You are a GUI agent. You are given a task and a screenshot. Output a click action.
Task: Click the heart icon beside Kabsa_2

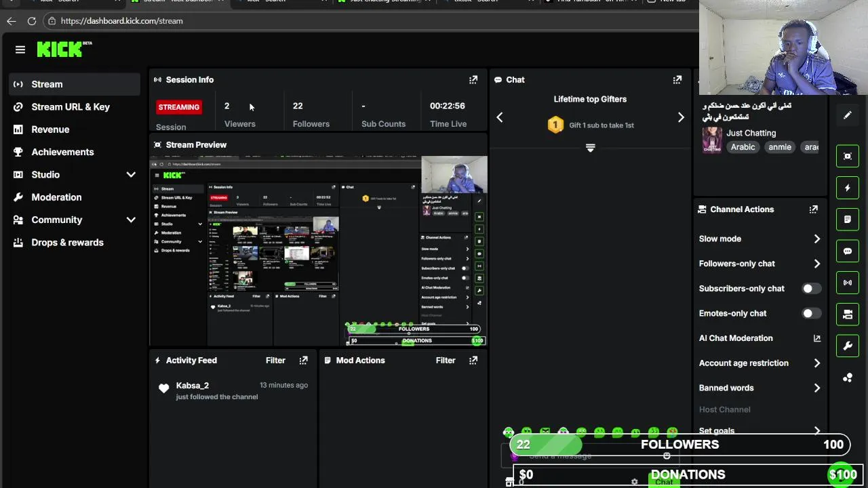click(x=163, y=388)
